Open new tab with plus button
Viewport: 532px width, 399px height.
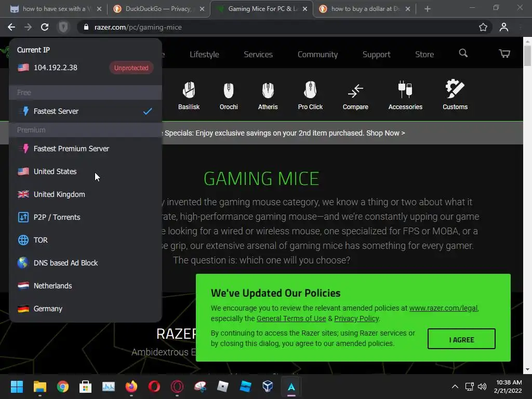[x=428, y=9]
